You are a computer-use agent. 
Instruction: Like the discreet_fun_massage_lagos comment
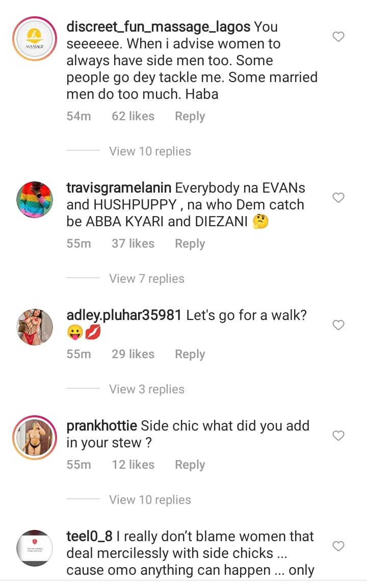[338, 37]
